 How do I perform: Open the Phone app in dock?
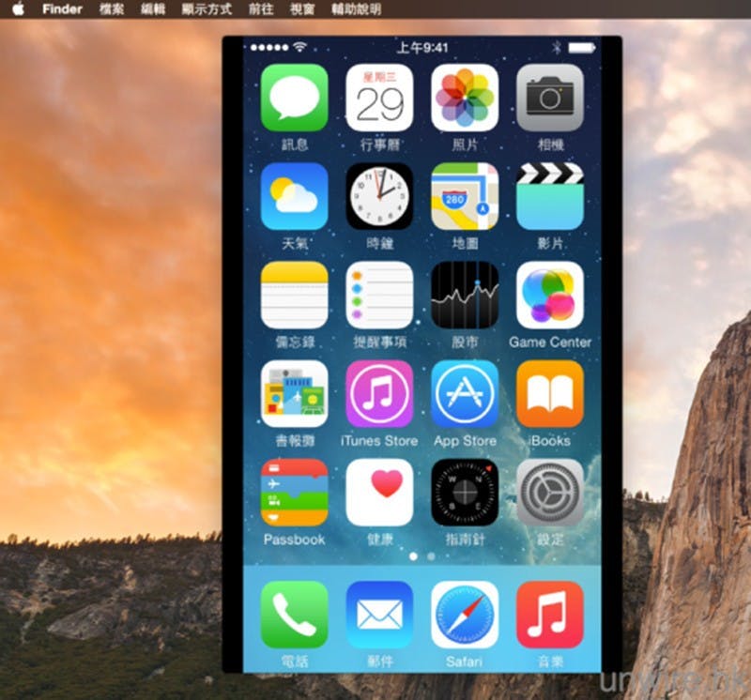pos(294,615)
